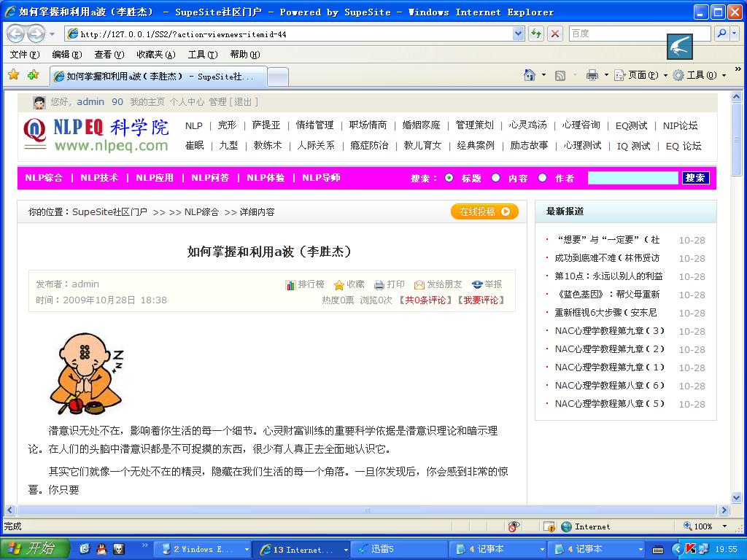747x560 pixels.
Task: Select the 内容 search radio button
Action: (x=495, y=178)
